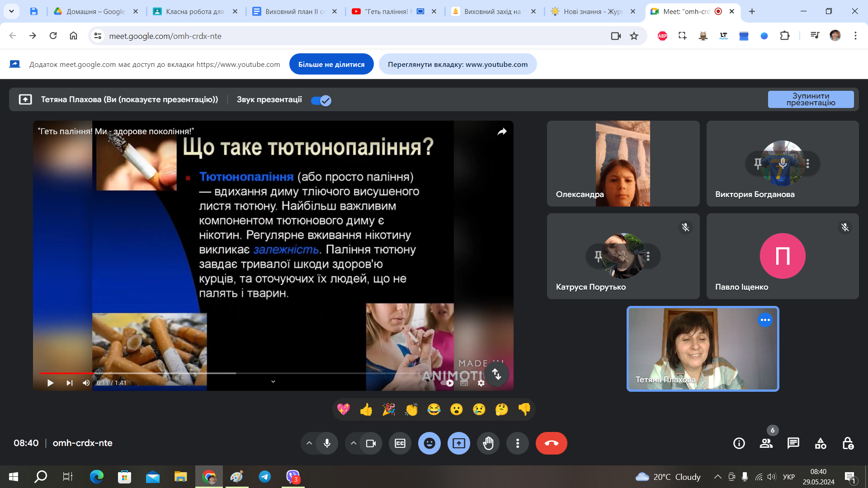Open the emoji reactions button
Viewport: 868px width, 488px height.
tap(429, 443)
